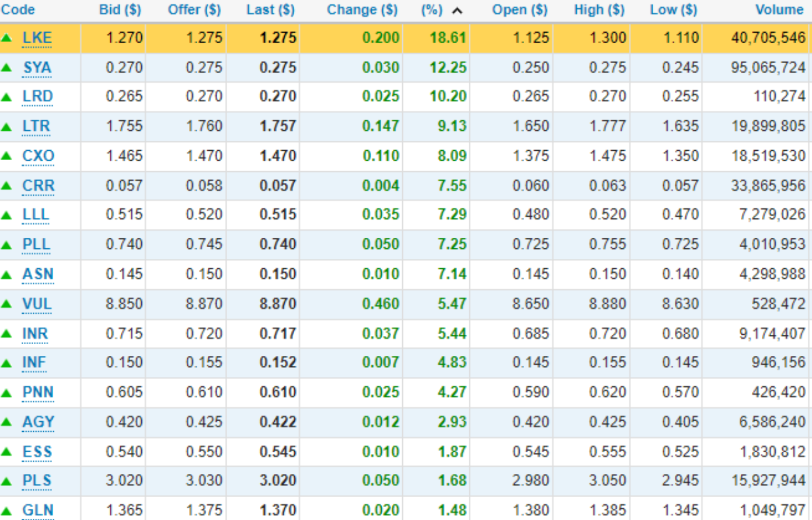Click the green up arrow beside LKE
Viewport: 812px width, 520px height.
coord(6,38)
